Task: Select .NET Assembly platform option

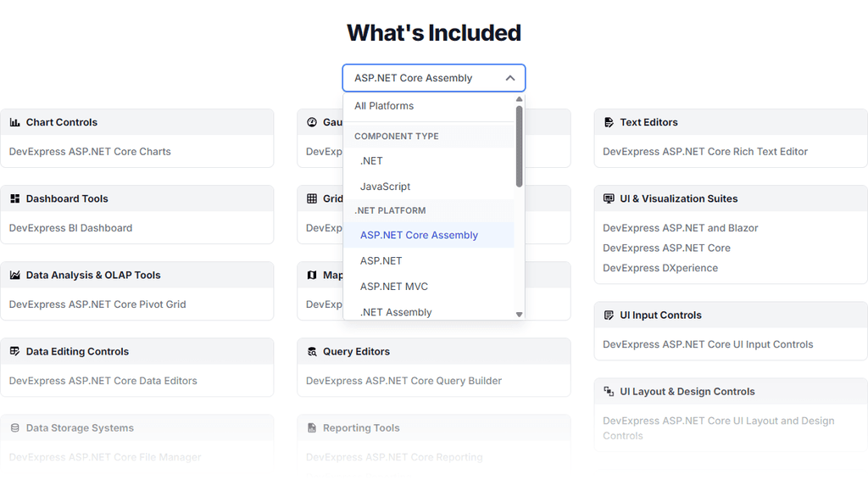Action: [428, 312]
